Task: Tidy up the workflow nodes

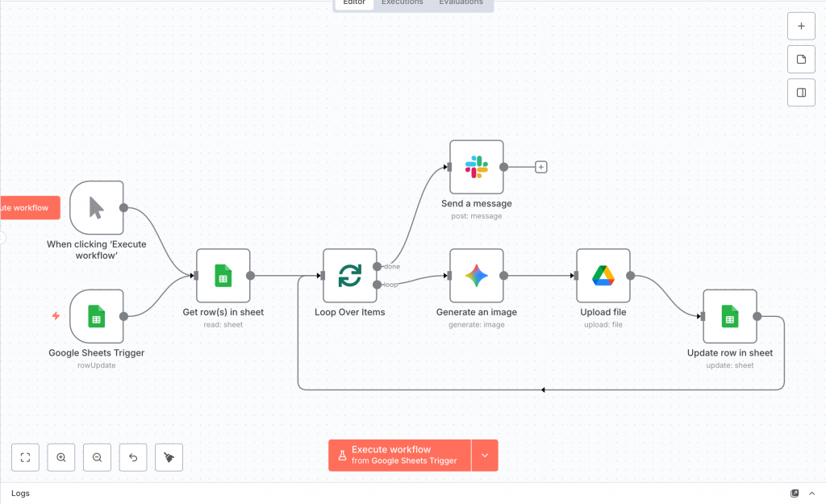Action: pos(169,457)
